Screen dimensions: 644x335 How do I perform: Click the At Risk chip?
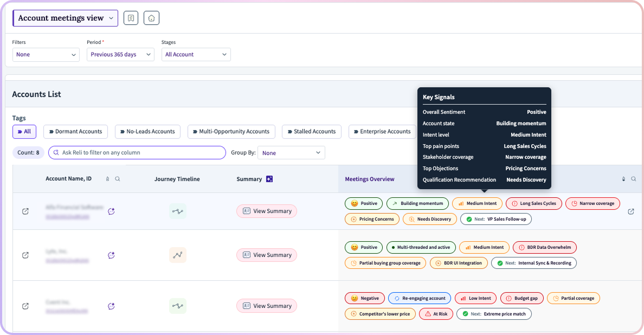[x=436, y=314]
